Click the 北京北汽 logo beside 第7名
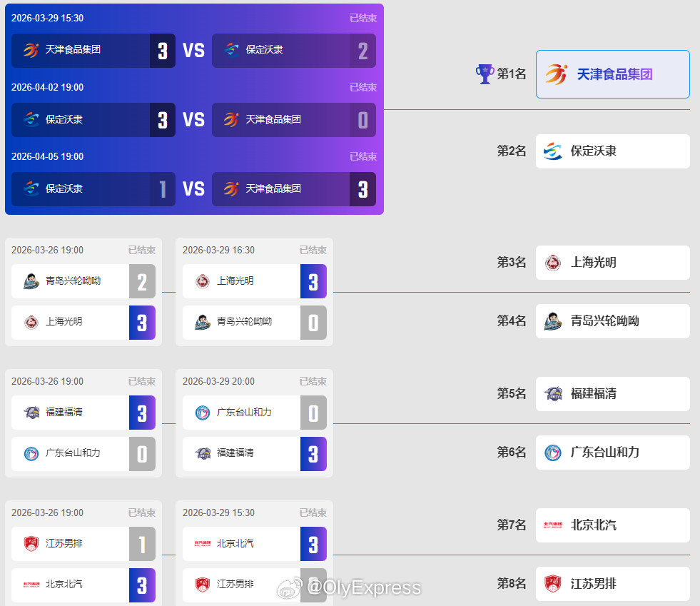Viewport: 700px width, 606px height. (554, 525)
